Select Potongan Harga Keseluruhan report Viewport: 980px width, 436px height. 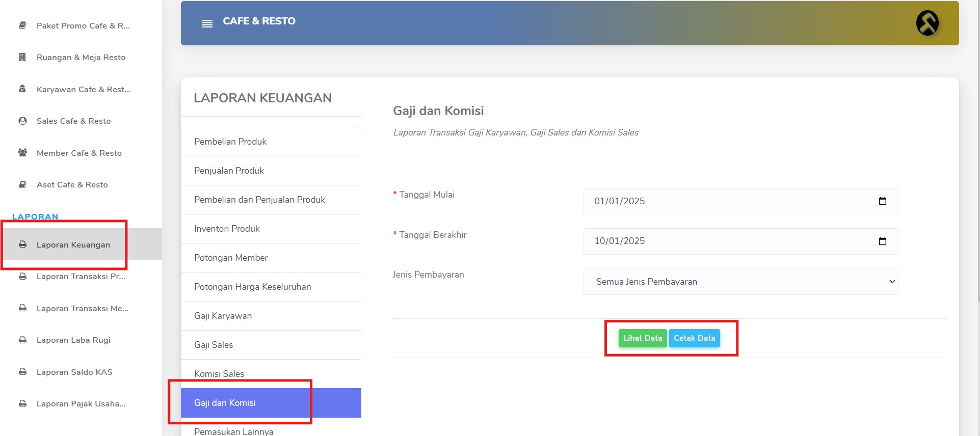point(271,287)
